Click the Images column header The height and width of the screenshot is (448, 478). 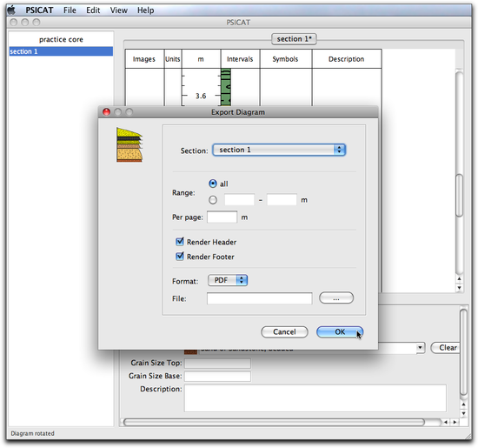click(x=144, y=59)
